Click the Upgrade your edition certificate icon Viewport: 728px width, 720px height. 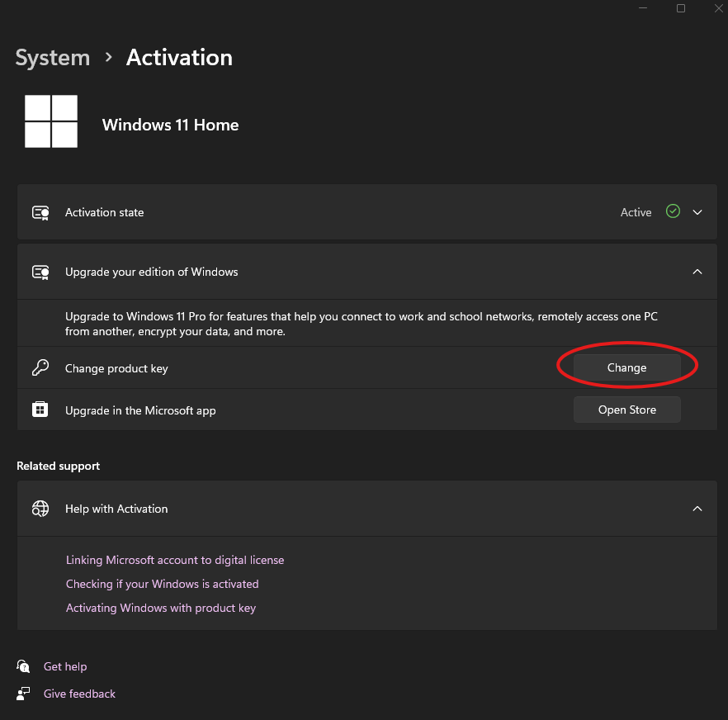tap(40, 272)
